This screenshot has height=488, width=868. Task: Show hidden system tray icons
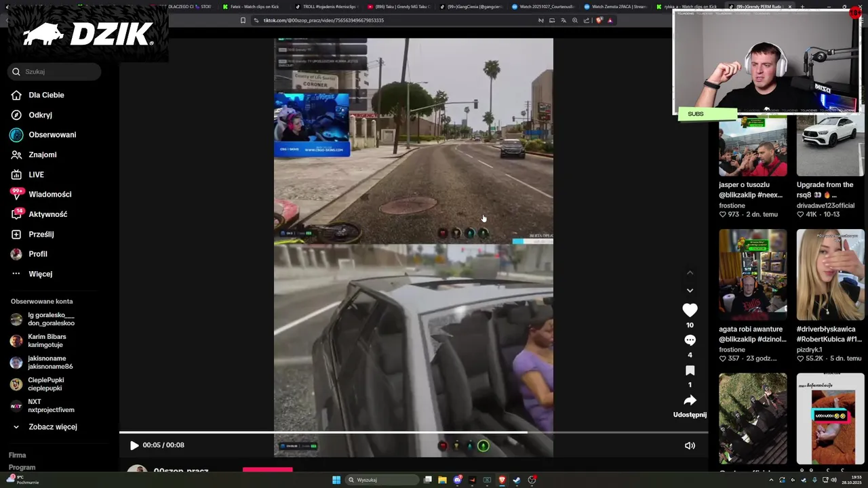(x=771, y=480)
